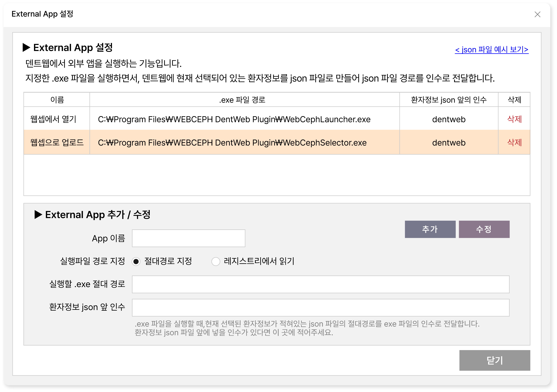Click triangle beside External App 추가 / 수정
The width and height of the screenshot is (557, 392).
point(38,215)
